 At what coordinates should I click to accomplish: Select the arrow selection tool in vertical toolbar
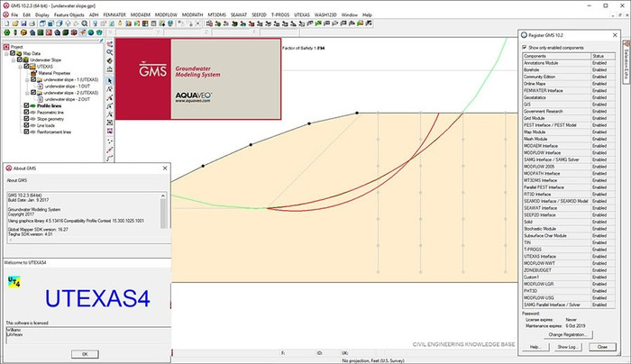(110, 81)
